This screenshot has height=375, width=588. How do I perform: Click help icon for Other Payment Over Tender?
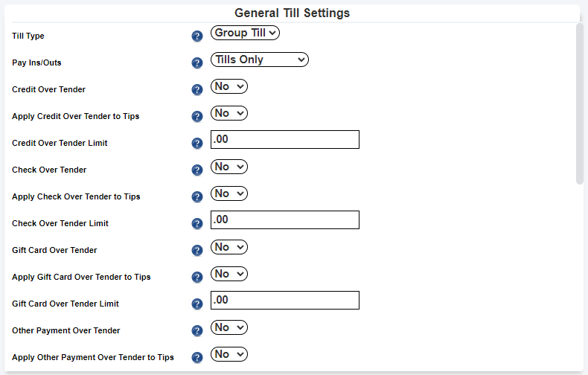197,331
